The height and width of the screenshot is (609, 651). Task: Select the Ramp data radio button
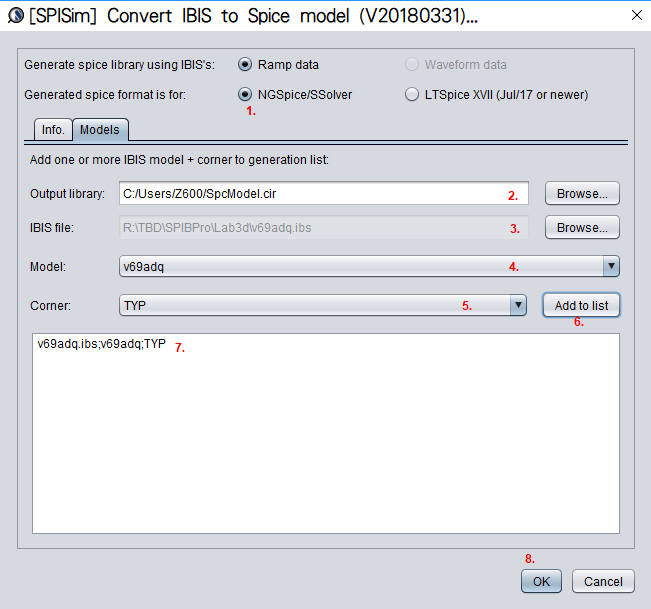click(x=245, y=65)
